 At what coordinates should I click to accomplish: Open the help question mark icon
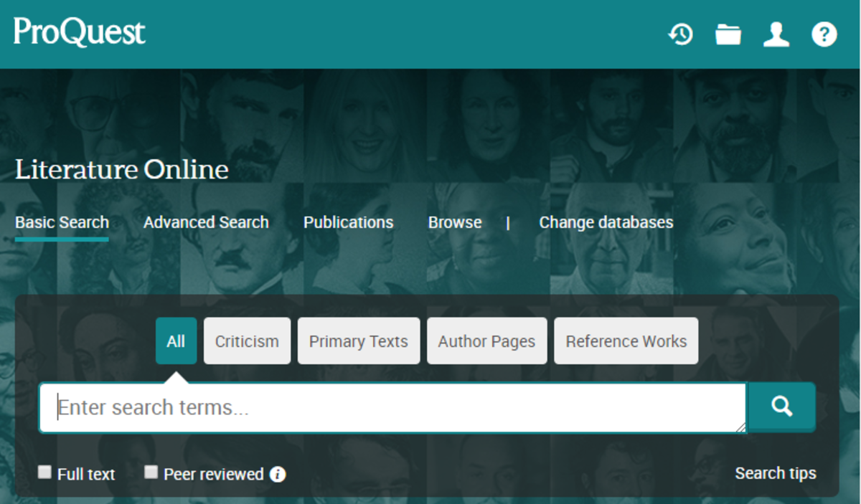tap(824, 34)
